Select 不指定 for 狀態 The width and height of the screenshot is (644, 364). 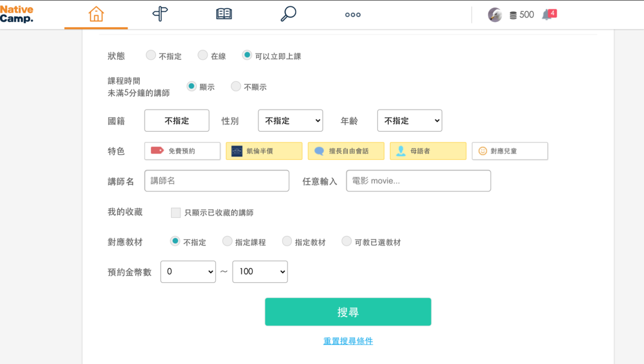coord(151,55)
